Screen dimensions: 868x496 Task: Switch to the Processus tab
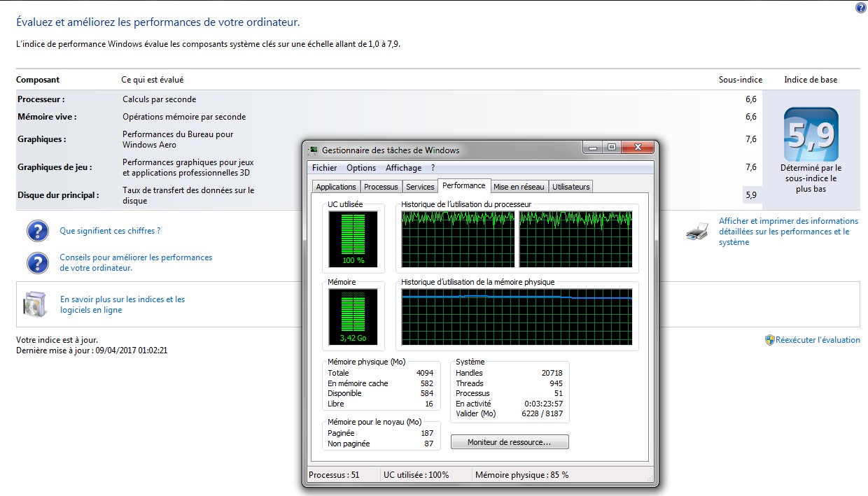(x=381, y=187)
